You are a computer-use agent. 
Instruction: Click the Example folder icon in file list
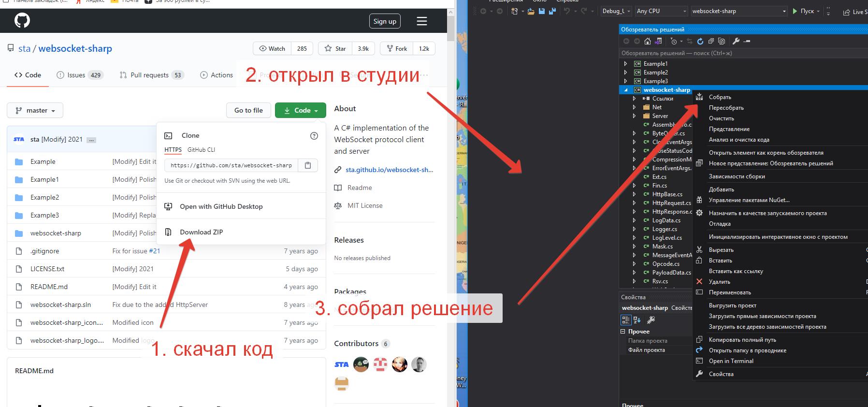click(19, 162)
